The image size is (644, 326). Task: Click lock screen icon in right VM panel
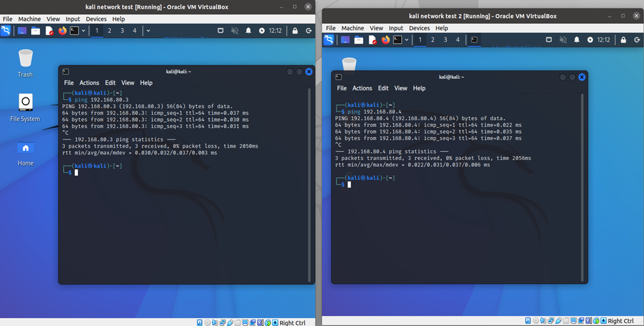pyautogui.click(x=623, y=40)
